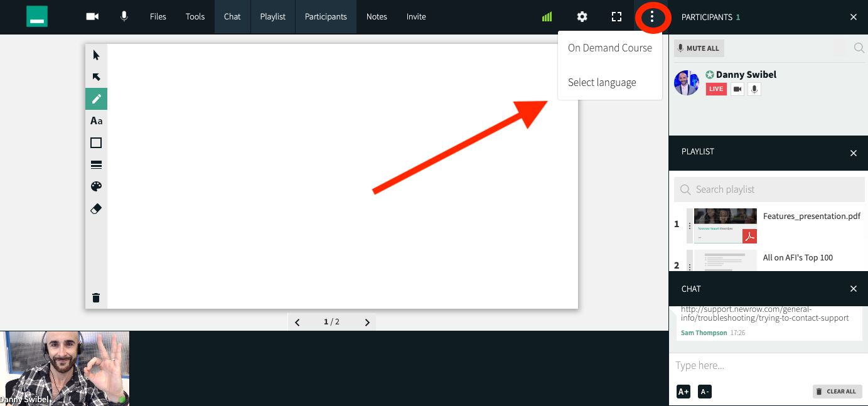Screen dimensions: 868x406
Task: Select the Aa text tool
Action: [96, 121]
